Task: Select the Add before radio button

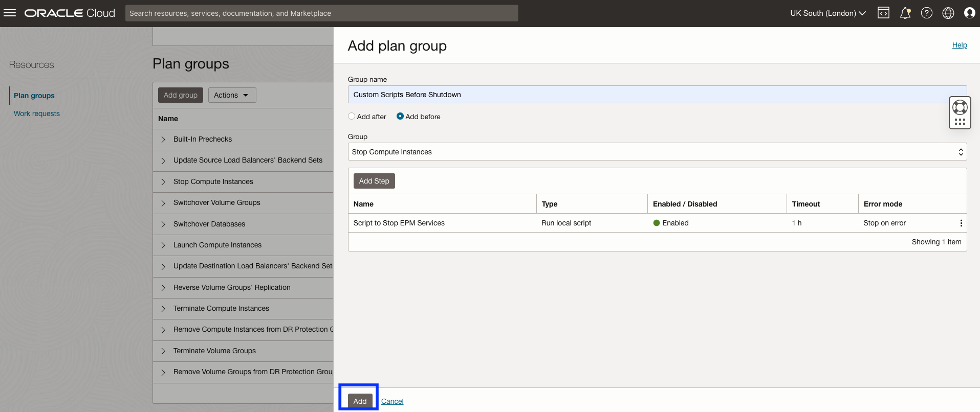Action: tap(400, 117)
